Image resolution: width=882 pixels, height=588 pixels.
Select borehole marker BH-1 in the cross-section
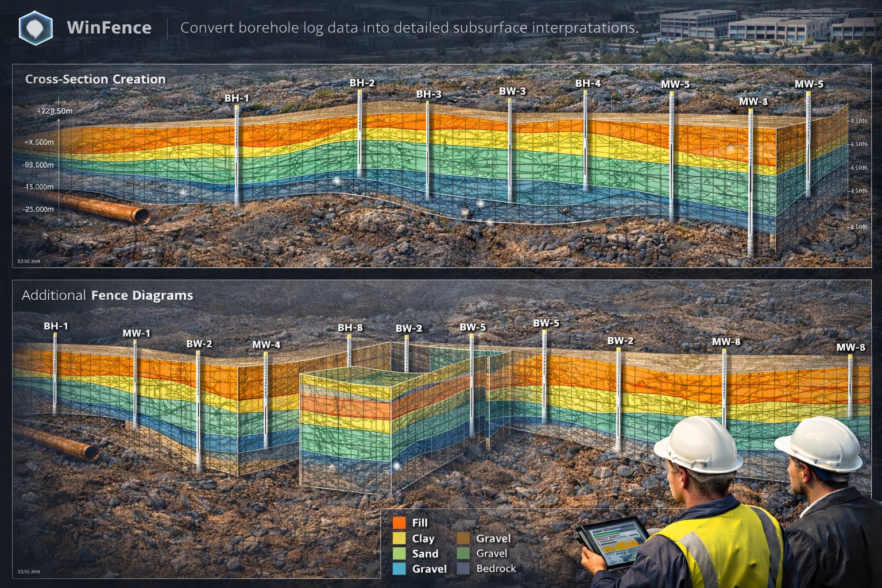pyautogui.click(x=237, y=144)
